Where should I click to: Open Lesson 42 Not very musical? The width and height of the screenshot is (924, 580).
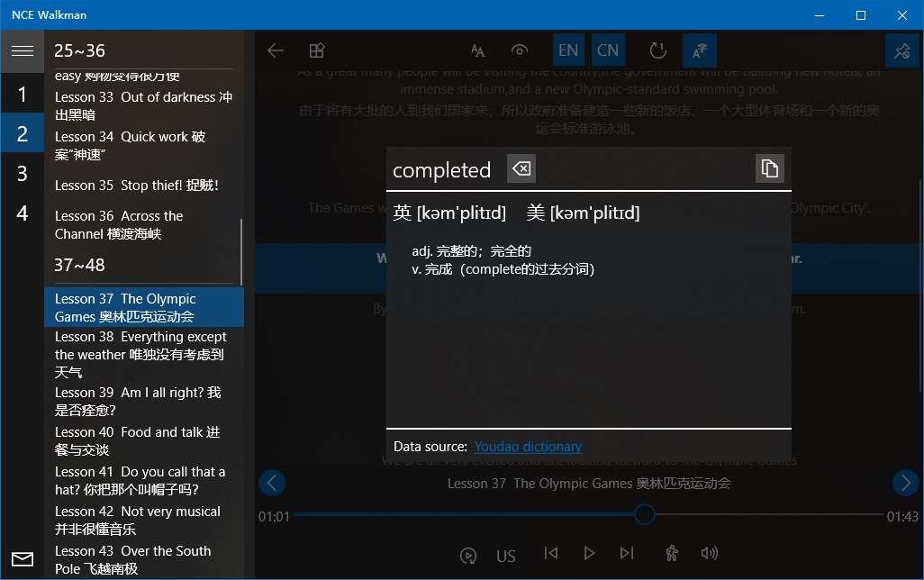(x=144, y=520)
